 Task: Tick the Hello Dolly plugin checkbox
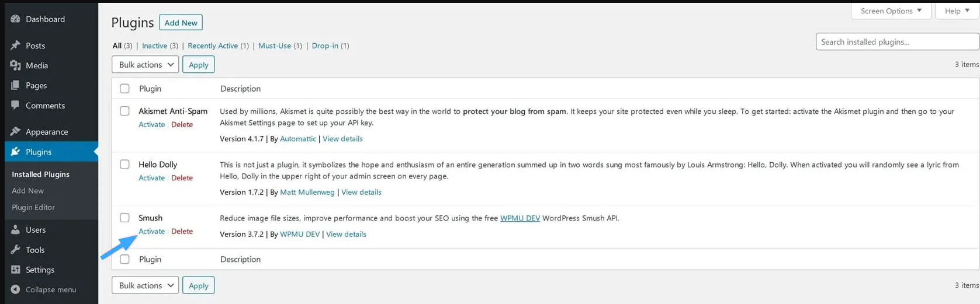(124, 165)
